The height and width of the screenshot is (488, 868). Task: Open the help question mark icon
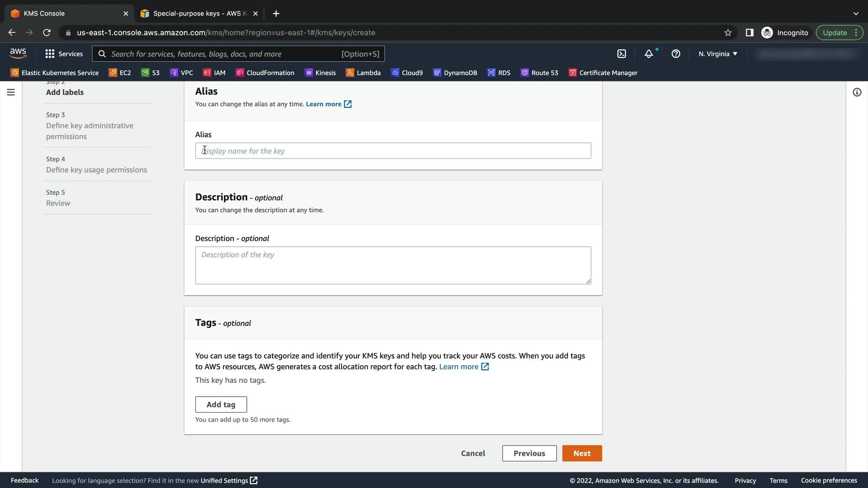pyautogui.click(x=676, y=54)
